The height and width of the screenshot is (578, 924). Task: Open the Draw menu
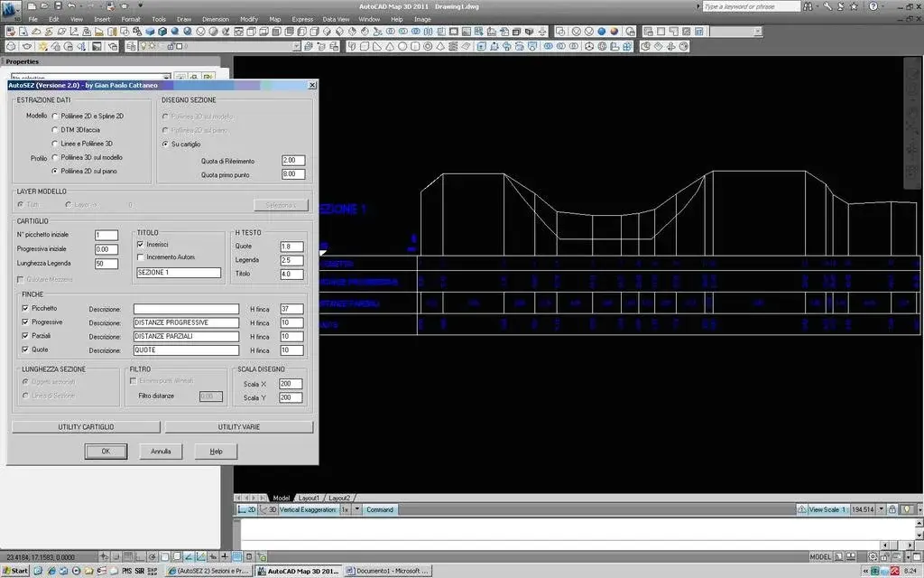[184, 20]
